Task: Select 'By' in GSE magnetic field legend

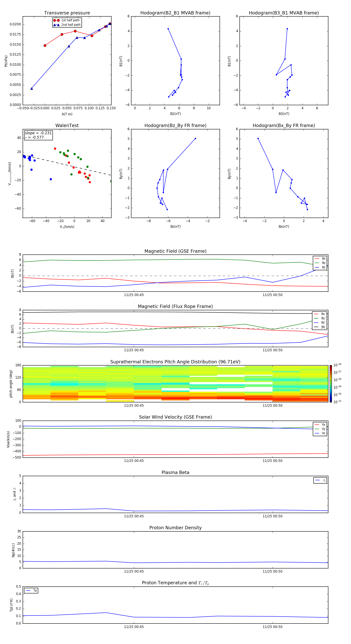Action: (320, 263)
